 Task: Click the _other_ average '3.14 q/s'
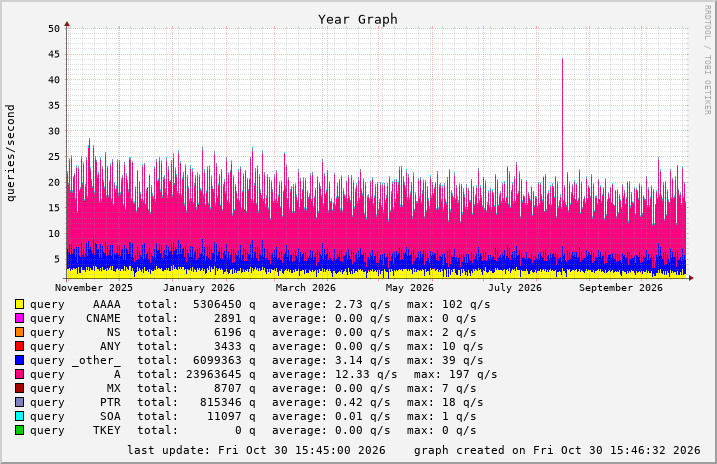click(x=363, y=360)
